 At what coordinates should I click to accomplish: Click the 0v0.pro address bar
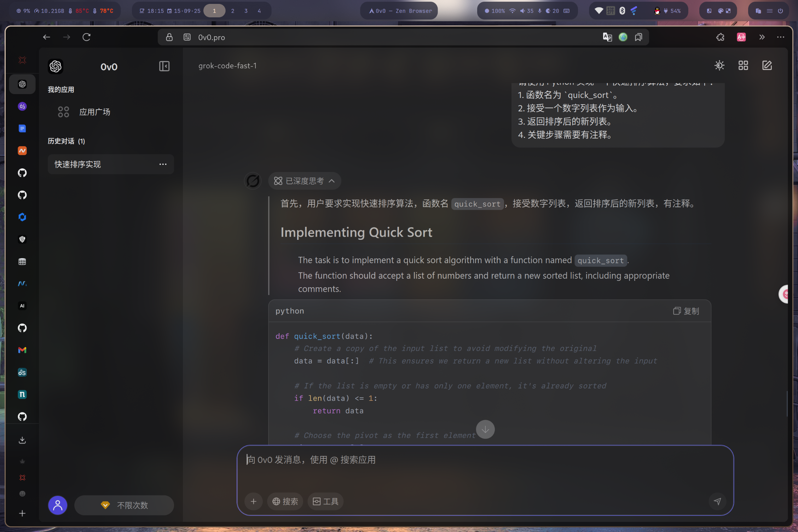(403, 37)
